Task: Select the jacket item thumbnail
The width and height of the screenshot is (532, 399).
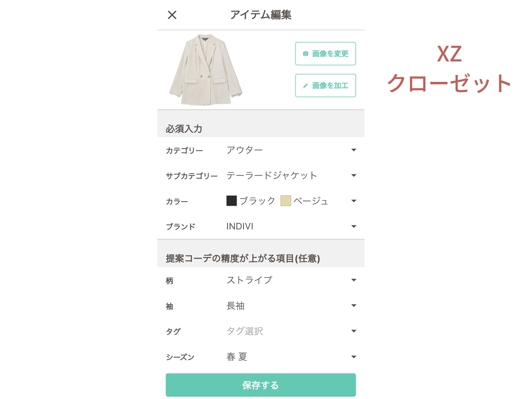Action: click(x=206, y=70)
